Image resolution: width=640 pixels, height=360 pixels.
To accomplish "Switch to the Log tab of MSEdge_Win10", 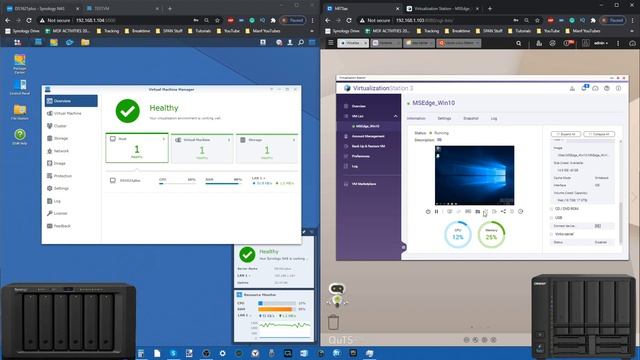I will pos(494,118).
